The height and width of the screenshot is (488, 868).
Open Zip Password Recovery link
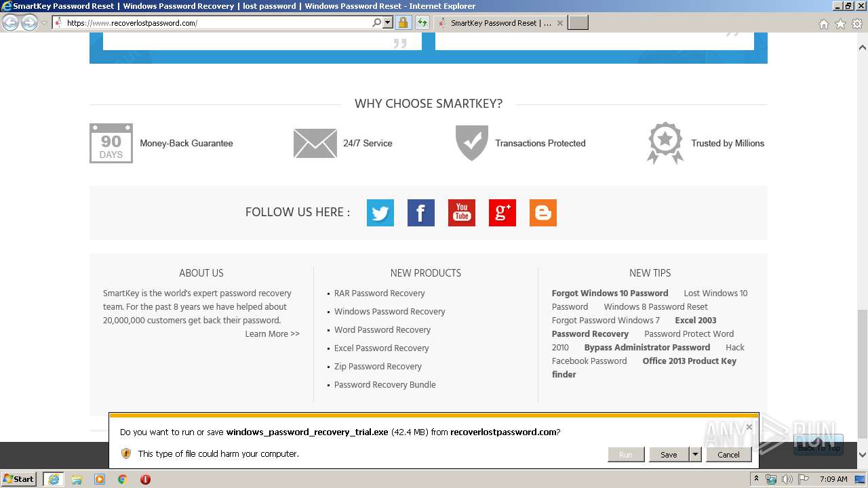378,367
